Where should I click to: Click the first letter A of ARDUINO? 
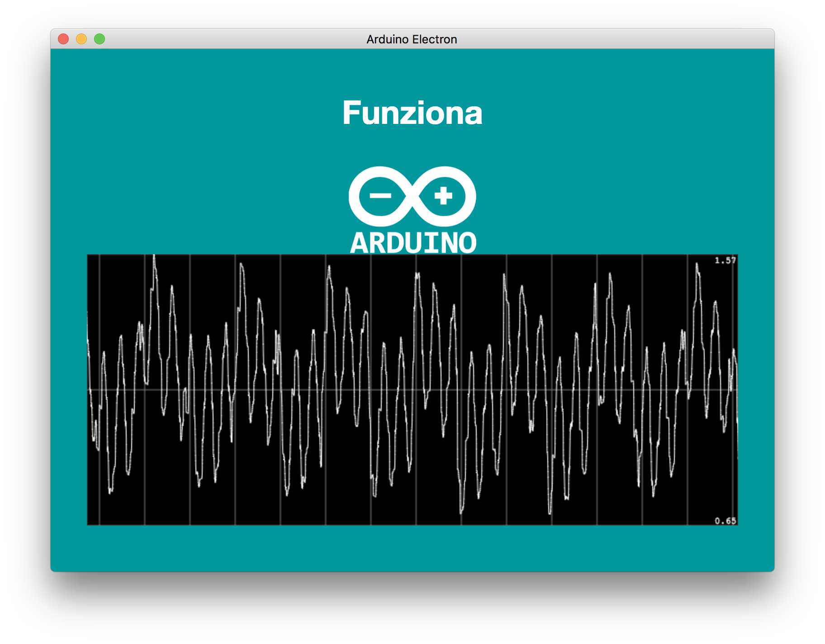(x=359, y=243)
